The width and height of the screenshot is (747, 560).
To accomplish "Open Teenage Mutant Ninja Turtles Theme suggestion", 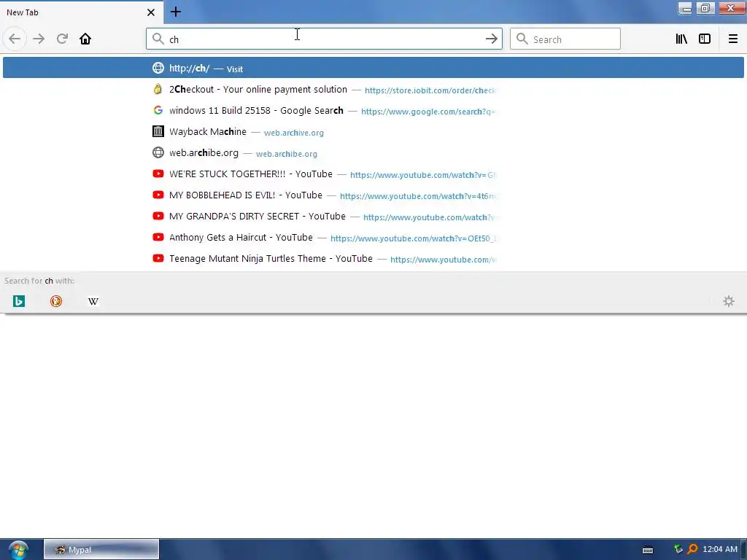I will (373, 259).
